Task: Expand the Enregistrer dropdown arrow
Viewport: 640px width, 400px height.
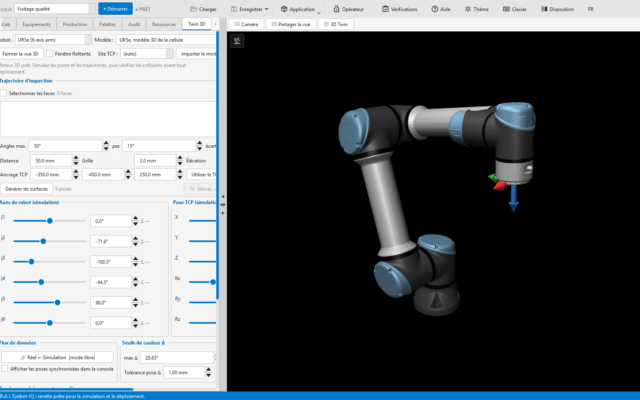Action: (267, 9)
